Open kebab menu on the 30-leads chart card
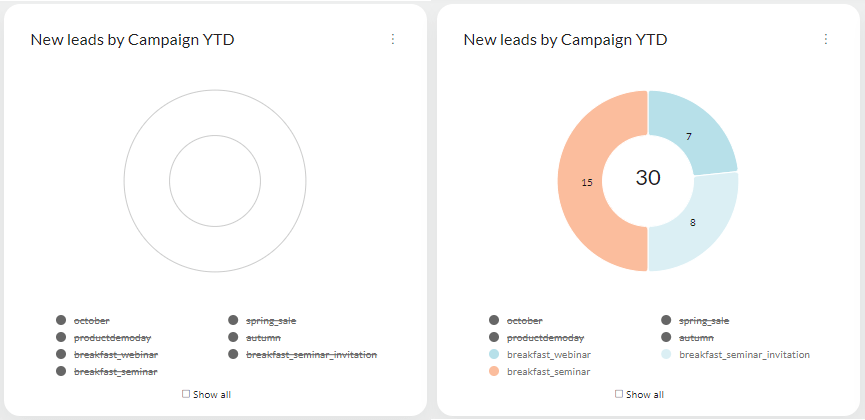 coord(826,39)
